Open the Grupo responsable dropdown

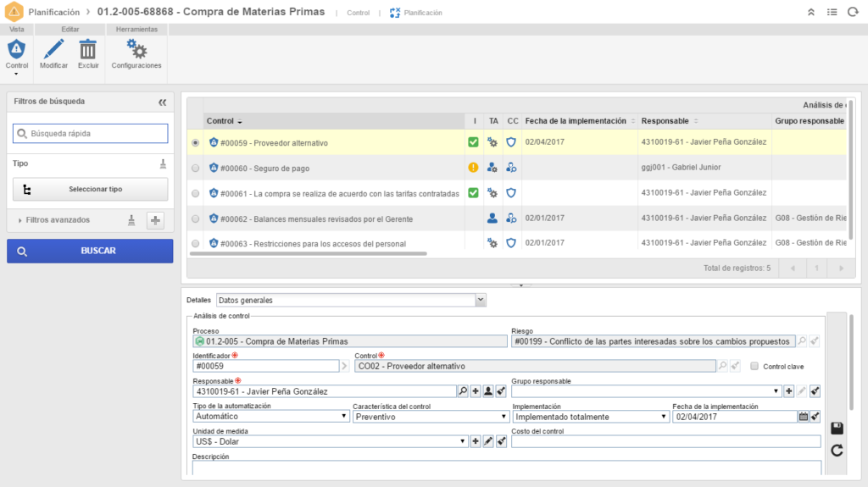647,391
